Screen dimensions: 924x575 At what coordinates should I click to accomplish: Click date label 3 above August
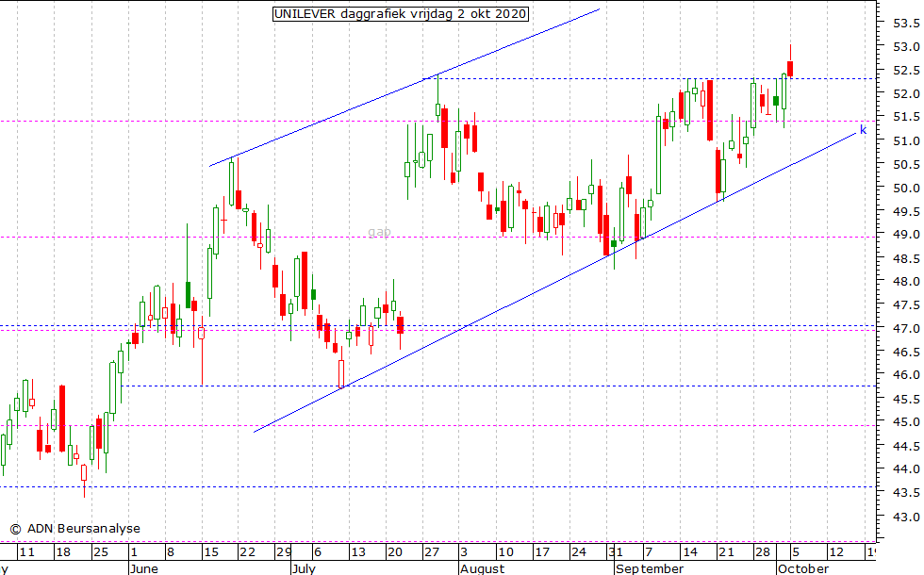coord(464,552)
